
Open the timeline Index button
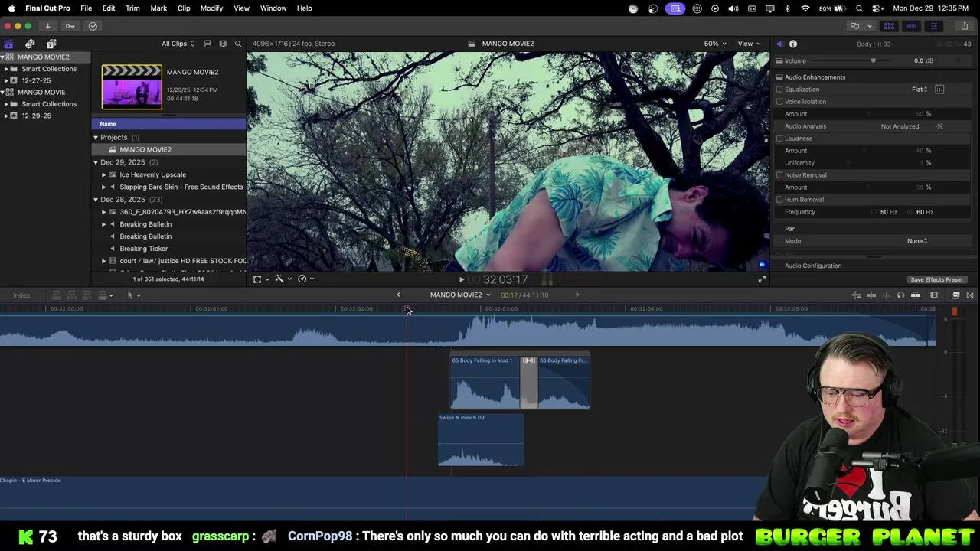point(21,295)
